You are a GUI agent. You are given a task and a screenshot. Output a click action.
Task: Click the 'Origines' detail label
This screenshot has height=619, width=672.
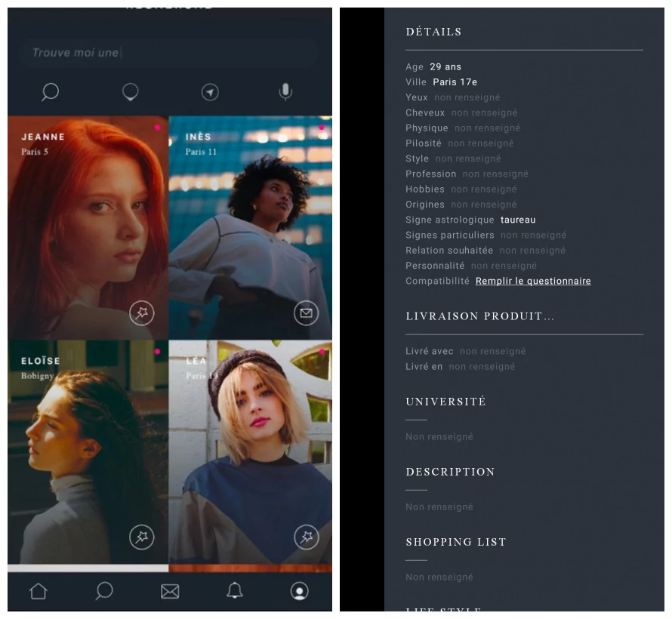point(425,205)
